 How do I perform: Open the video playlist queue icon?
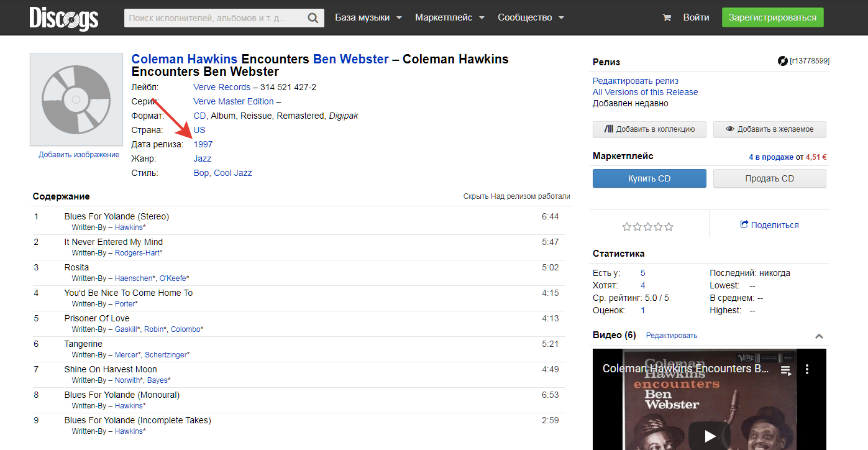coord(786,370)
